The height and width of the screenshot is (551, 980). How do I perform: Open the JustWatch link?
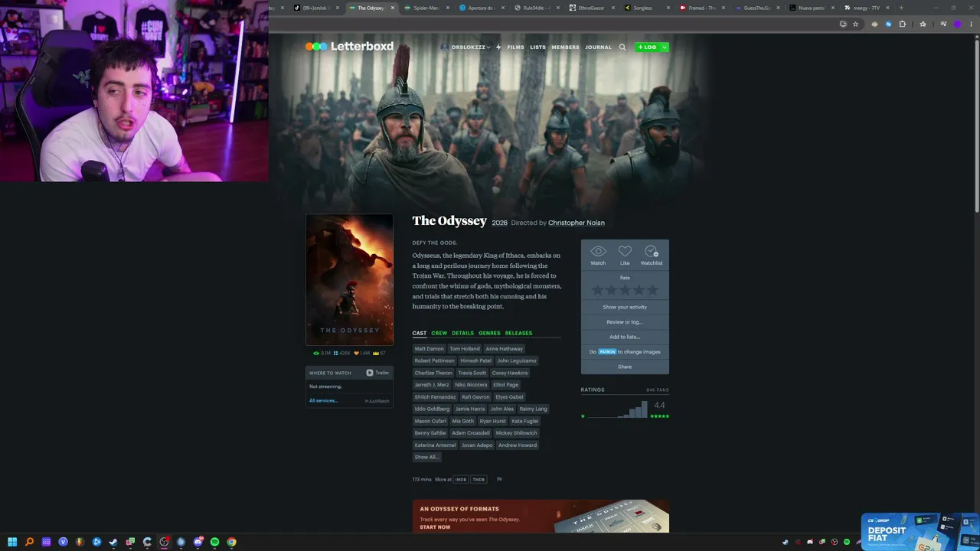tap(377, 401)
